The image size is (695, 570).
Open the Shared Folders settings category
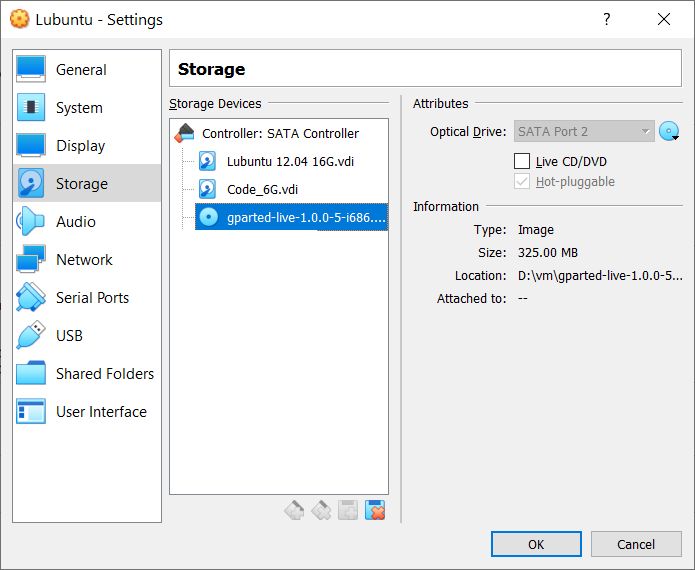(x=87, y=374)
